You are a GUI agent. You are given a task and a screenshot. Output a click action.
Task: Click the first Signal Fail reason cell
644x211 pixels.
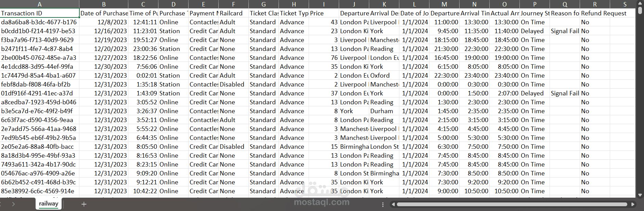(565, 31)
